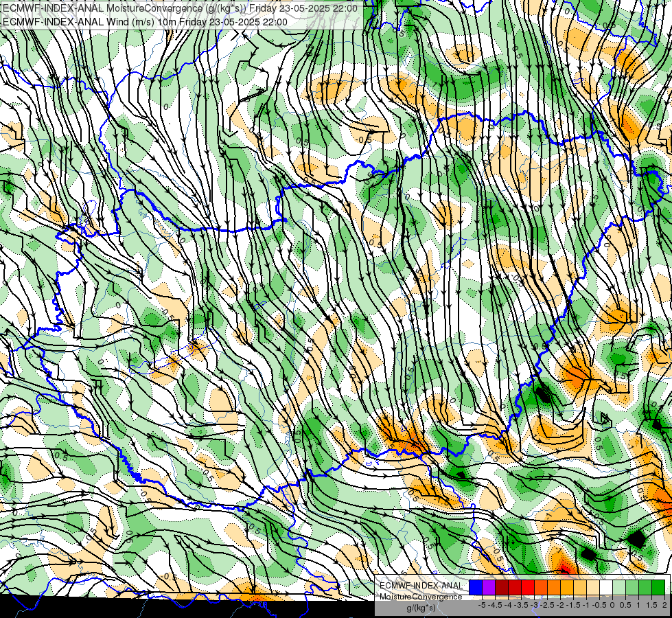Click the legend label MoistureConvergence
672x618 pixels.
pyautogui.click(x=421, y=597)
